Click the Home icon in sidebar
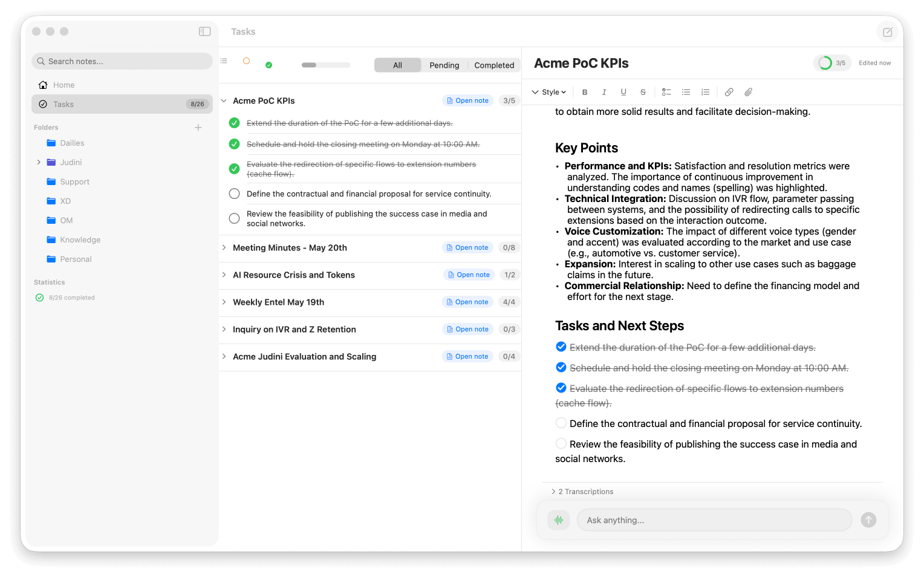 point(43,85)
